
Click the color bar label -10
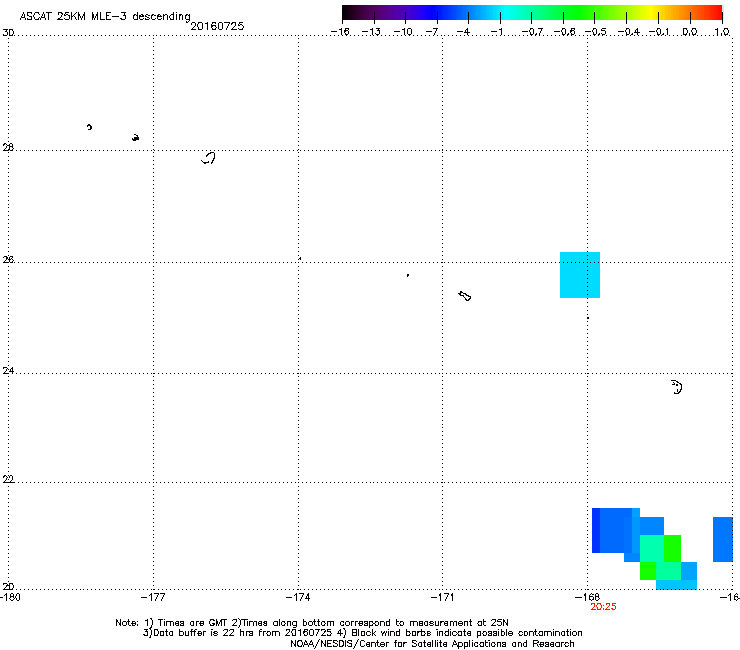click(403, 32)
